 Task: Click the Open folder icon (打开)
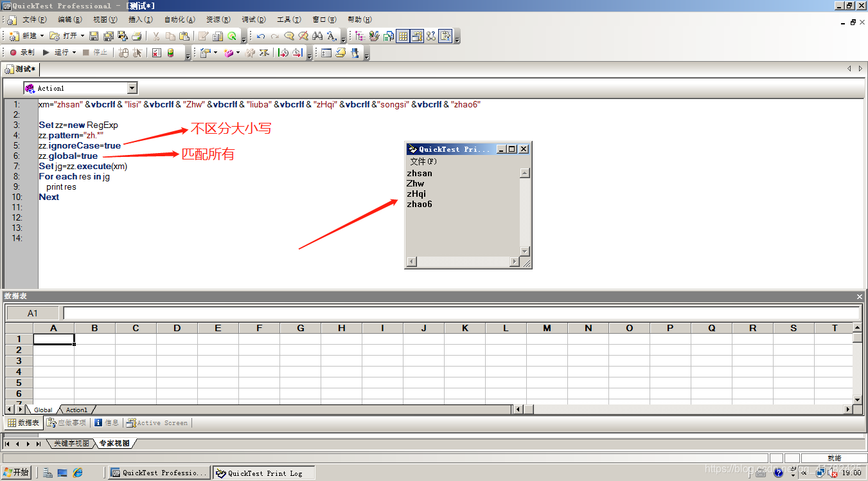[x=55, y=36]
